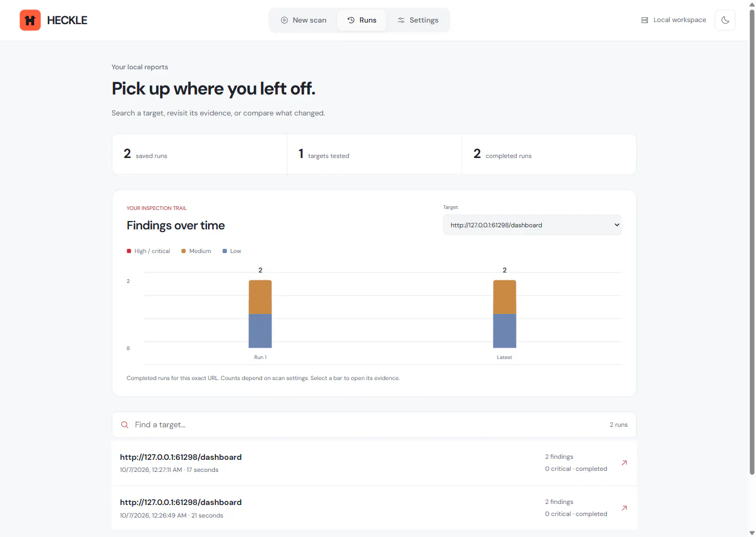Toggle dark mode with moon icon
Screen dimensions: 756x537
(725, 20)
